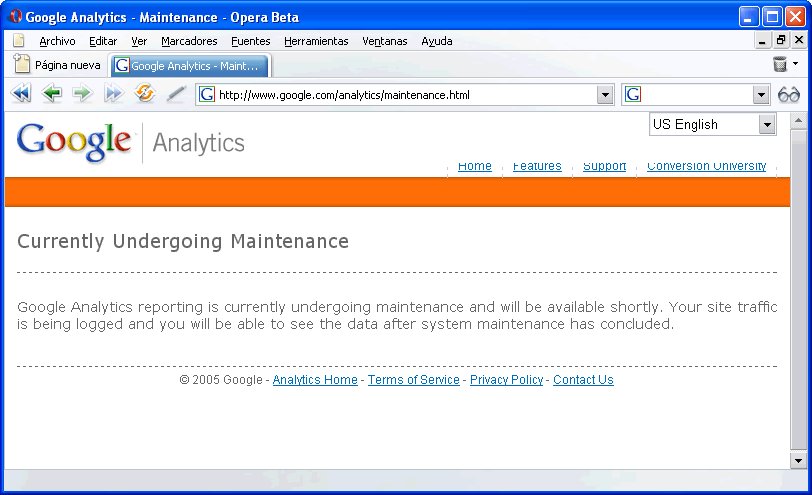Viewport: 812px width, 495px height.
Task: Click the Página nueva button
Action: (57, 65)
